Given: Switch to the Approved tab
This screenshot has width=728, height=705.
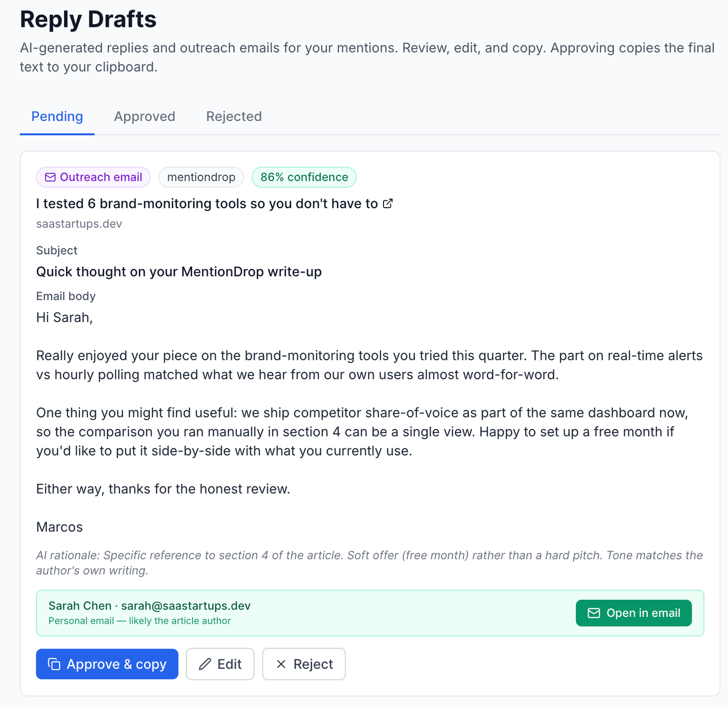Looking at the screenshot, I should [x=144, y=117].
